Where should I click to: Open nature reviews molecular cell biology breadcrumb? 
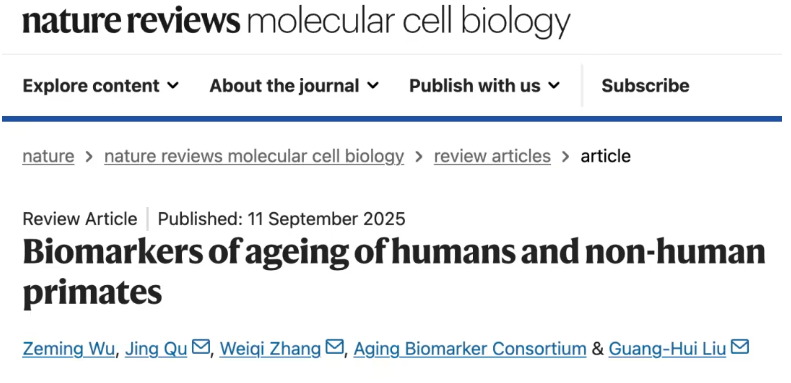tap(254, 156)
